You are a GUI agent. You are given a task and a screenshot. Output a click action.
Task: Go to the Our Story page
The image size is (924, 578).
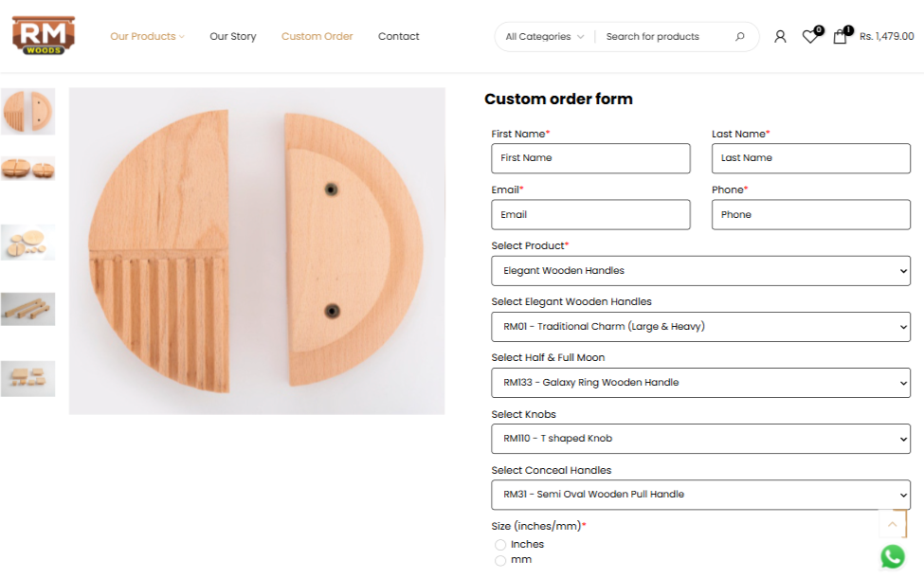pos(233,37)
